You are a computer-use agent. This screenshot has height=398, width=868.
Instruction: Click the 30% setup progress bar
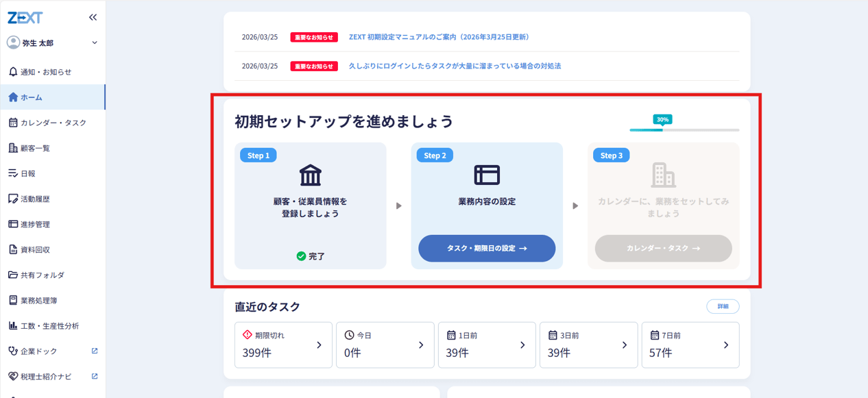click(x=684, y=129)
